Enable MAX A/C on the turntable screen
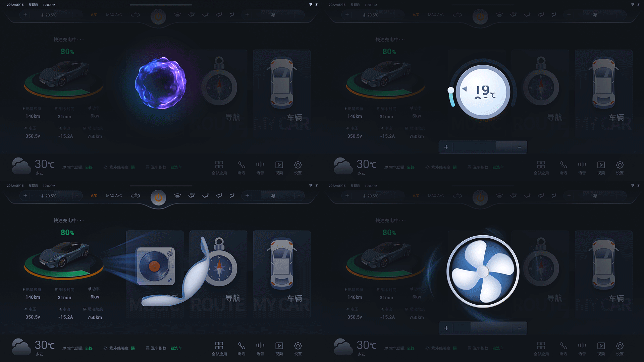 pos(114,196)
